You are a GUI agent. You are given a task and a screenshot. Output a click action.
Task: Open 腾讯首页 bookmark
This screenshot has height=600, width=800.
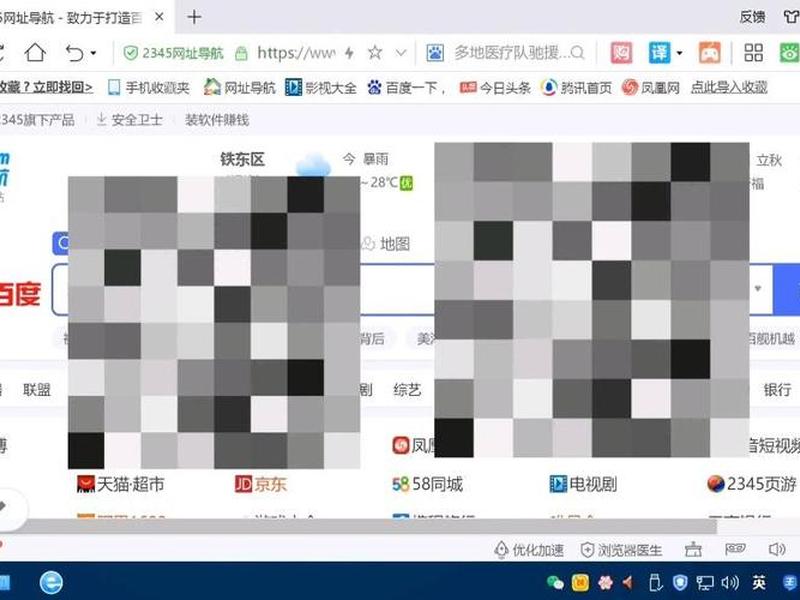(x=576, y=88)
